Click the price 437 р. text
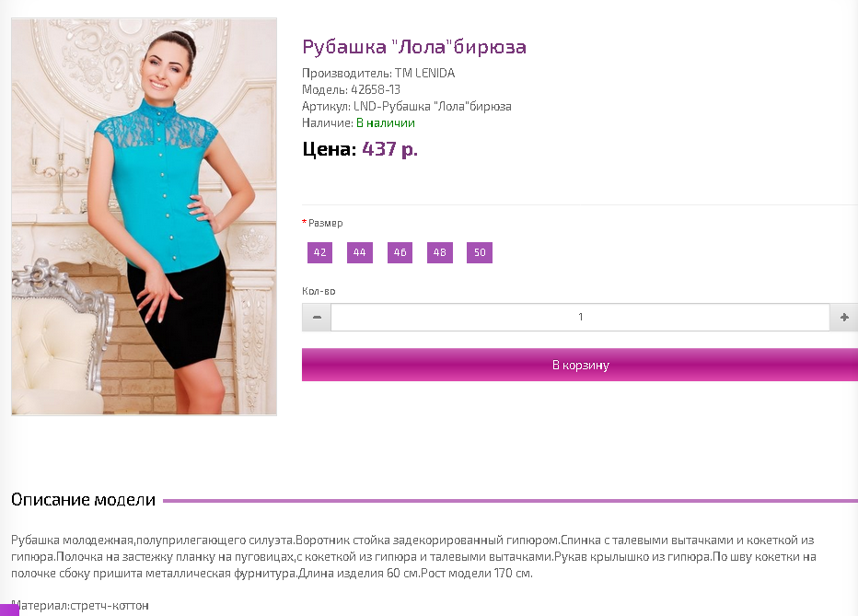 389,149
